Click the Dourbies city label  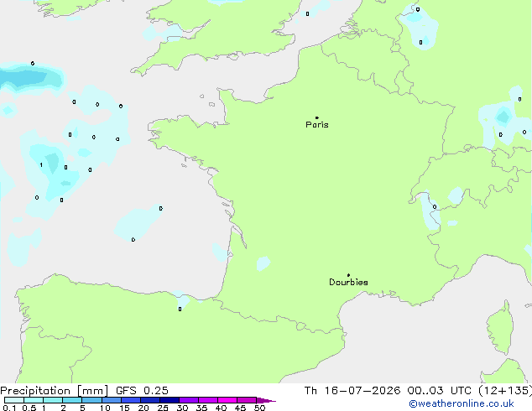point(348,282)
